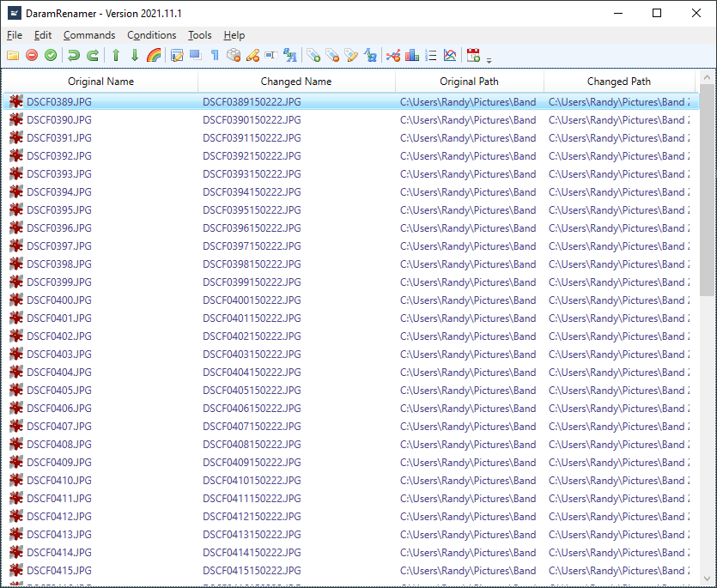Click the file icon beside DSCF0400.JPG
The width and height of the screenshot is (717, 588).
pyautogui.click(x=16, y=300)
